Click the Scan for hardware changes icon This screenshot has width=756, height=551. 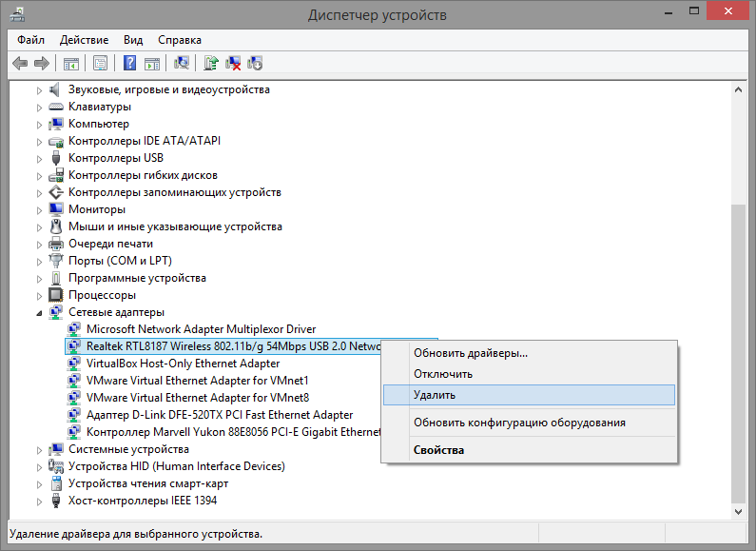pos(182,63)
